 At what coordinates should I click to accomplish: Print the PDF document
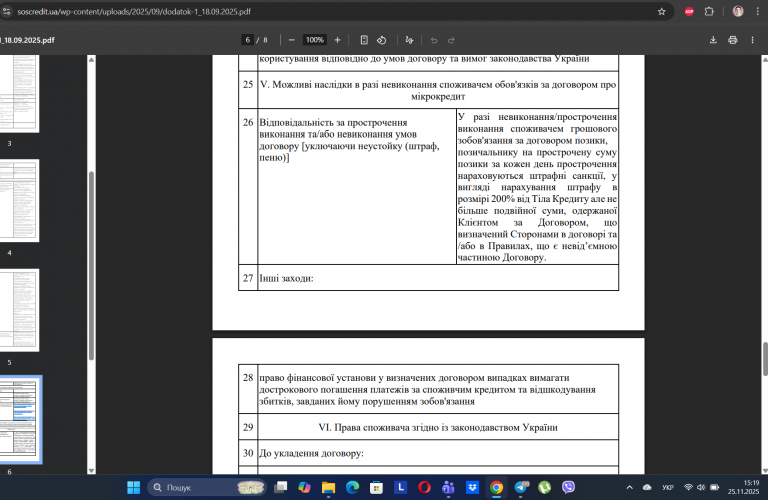coord(733,40)
